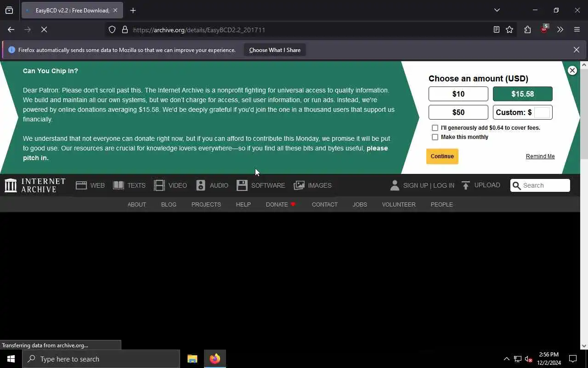Click the Remind Me link
Viewport: 588px width, 368px height.
[x=540, y=156]
